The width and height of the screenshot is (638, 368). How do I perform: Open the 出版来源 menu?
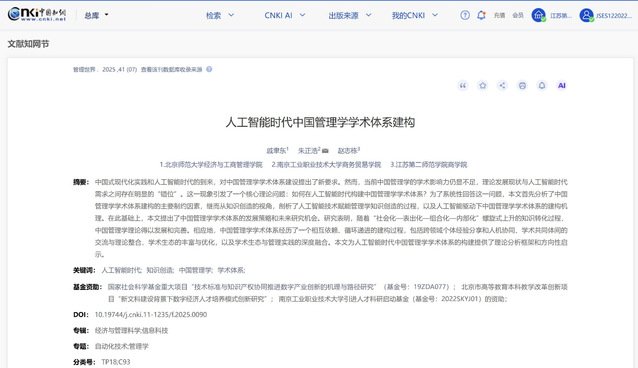pyautogui.click(x=343, y=15)
